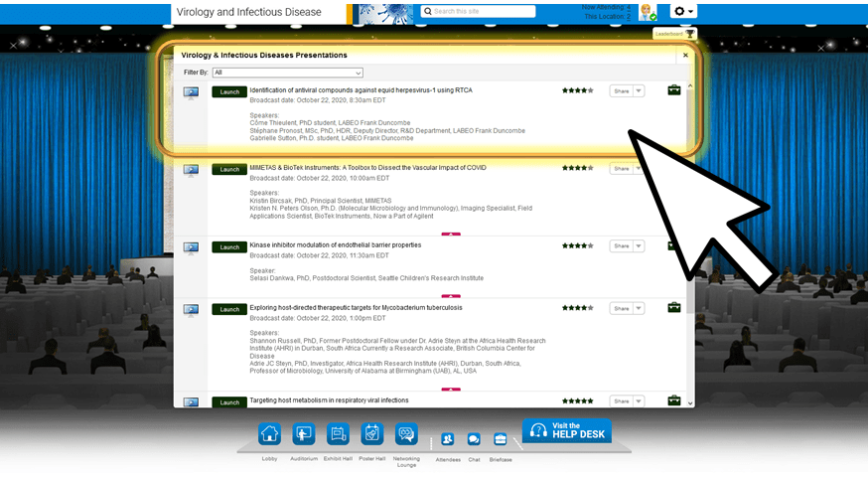
Task: Click the screen icon for MIMETAS presentation
Action: click(x=191, y=170)
